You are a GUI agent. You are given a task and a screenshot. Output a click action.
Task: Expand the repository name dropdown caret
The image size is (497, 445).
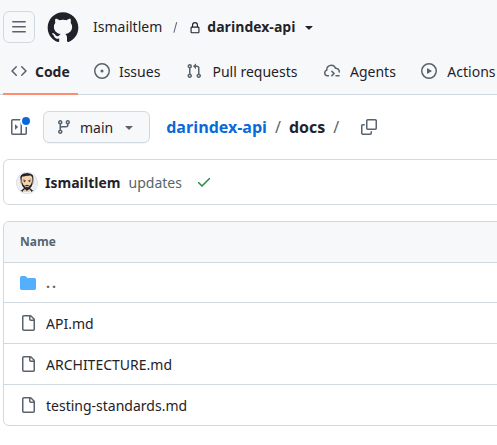[309, 28]
